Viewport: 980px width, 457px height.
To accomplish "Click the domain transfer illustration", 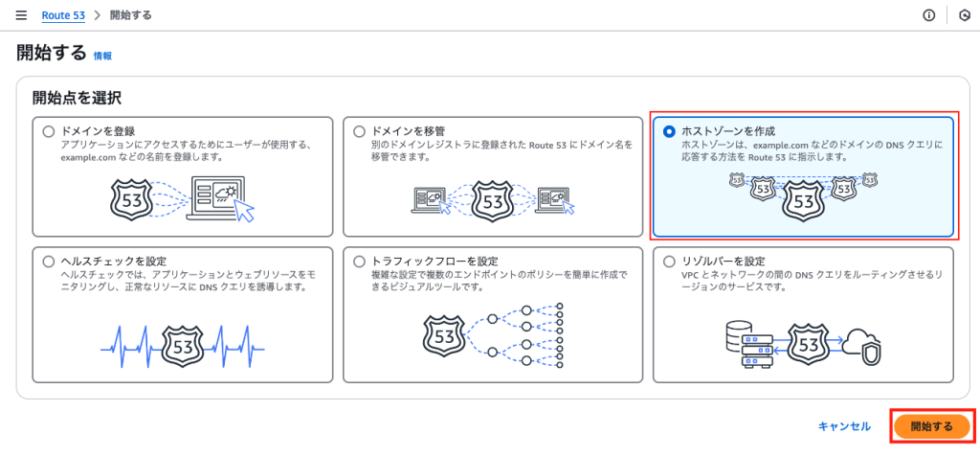I will pyautogui.click(x=493, y=200).
